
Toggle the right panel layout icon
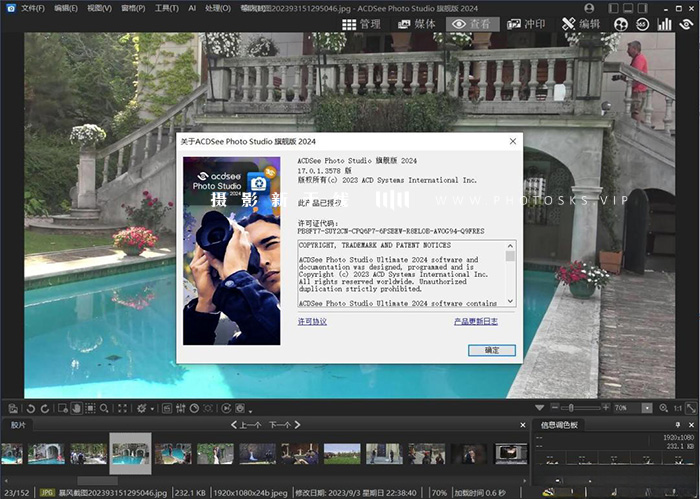pos(642,8)
